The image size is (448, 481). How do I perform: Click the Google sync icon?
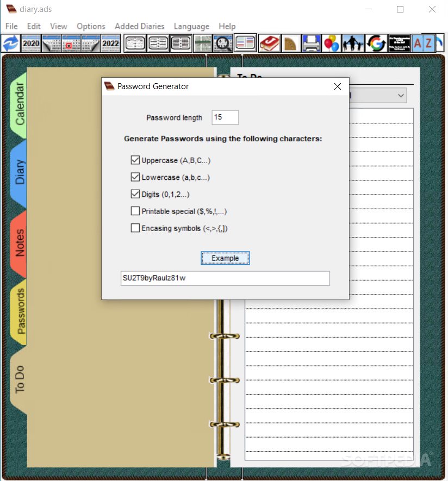(376, 43)
